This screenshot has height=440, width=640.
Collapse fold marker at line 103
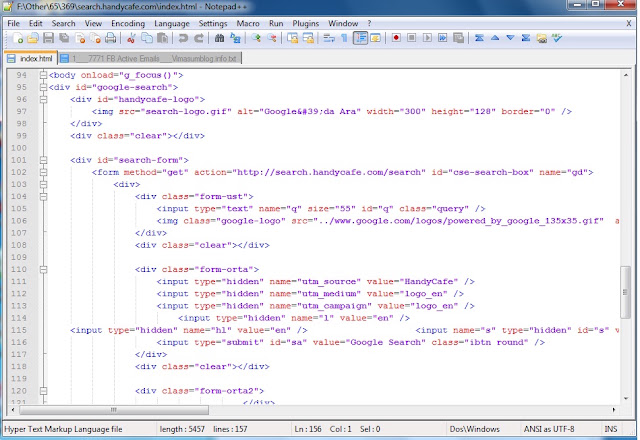tap(43, 184)
